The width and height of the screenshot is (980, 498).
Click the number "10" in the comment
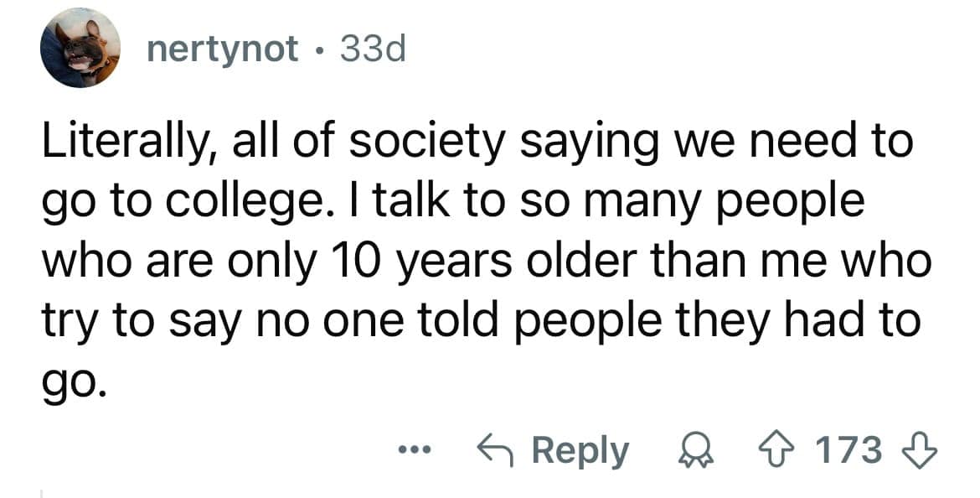[x=356, y=261]
